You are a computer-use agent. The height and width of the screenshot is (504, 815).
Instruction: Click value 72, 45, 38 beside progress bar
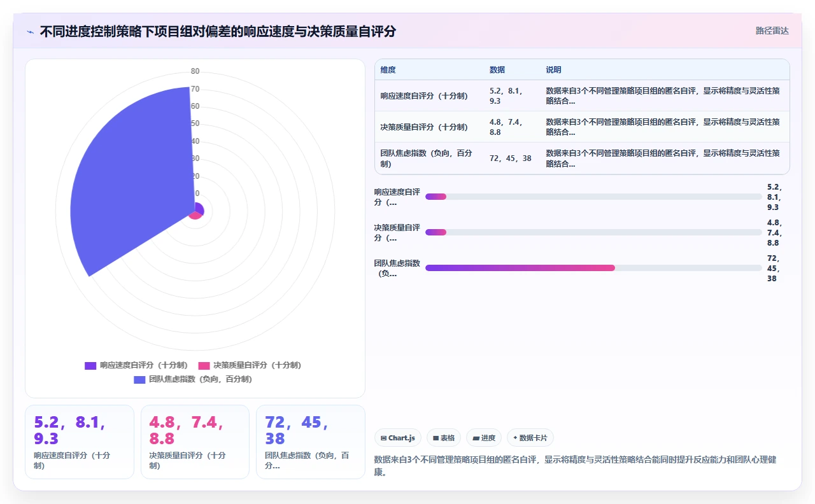tap(773, 268)
